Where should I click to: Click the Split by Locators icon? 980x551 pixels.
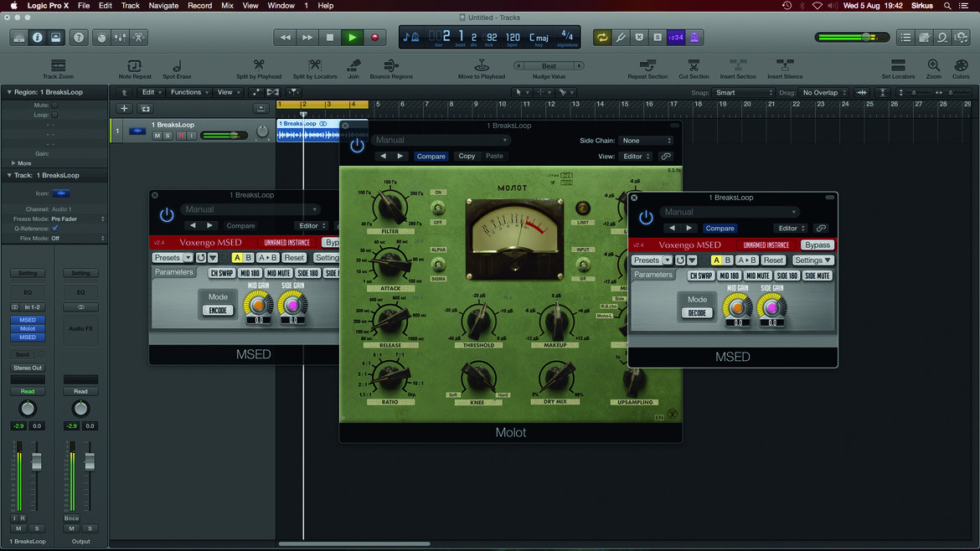click(x=315, y=65)
